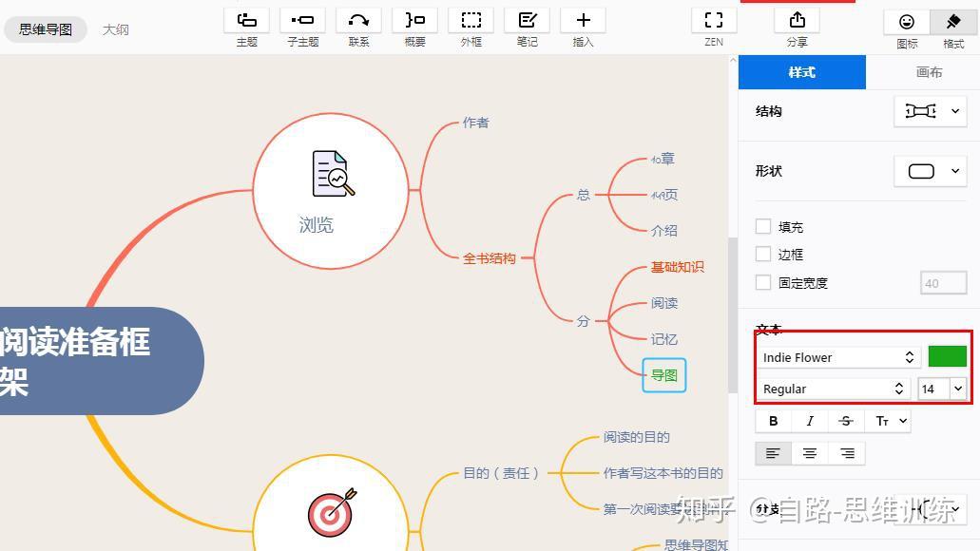The image size is (980, 551).
Task: Select the 分 topic node
Action: [583, 321]
